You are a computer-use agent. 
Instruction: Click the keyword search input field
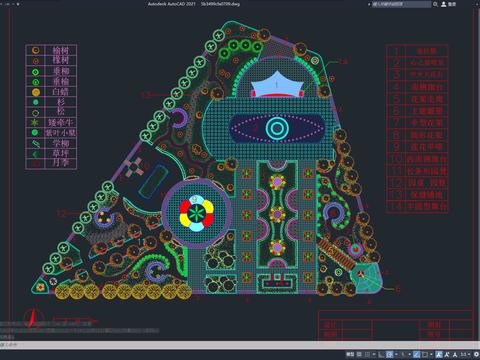pos(401,4)
